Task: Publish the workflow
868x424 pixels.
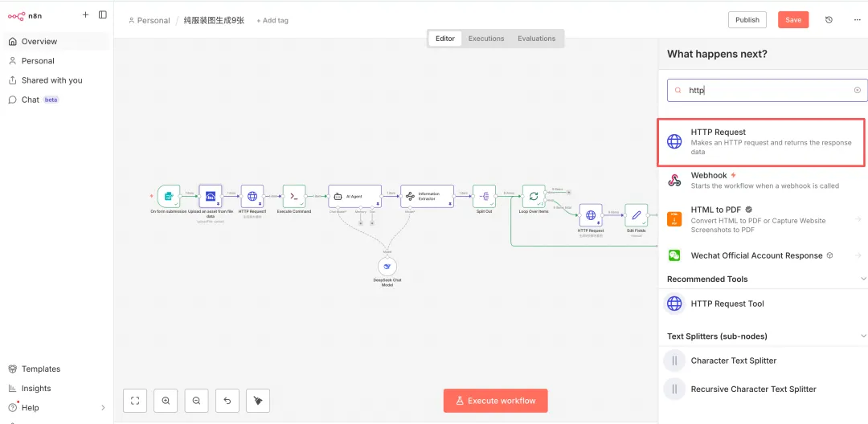Action: click(747, 20)
